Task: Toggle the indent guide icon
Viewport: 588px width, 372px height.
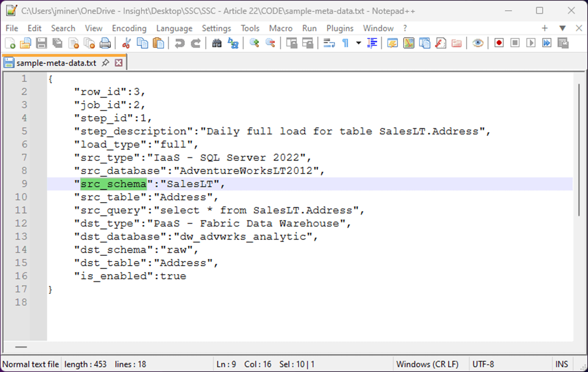Action: [372, 43]
